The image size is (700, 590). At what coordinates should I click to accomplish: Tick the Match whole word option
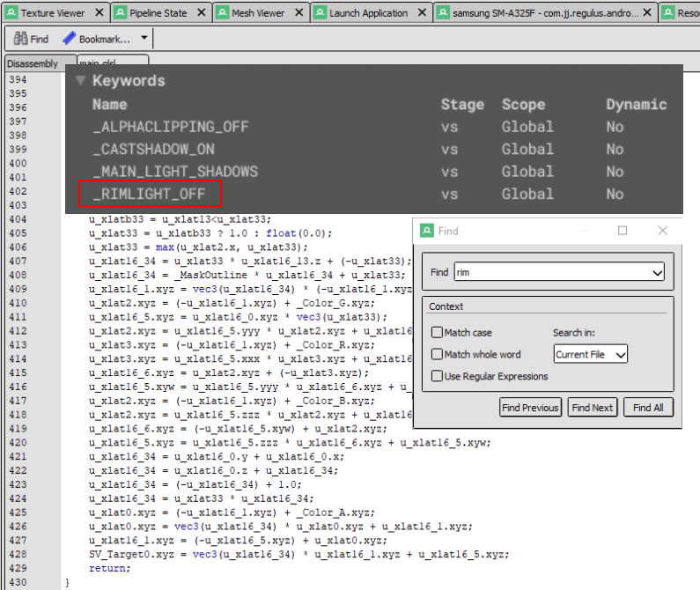[438, 355]
